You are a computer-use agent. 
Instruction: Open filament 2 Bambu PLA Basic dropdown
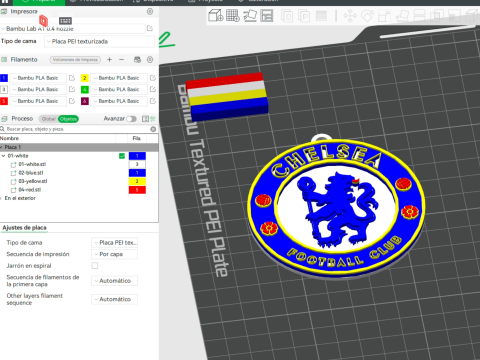click(119, 78)
